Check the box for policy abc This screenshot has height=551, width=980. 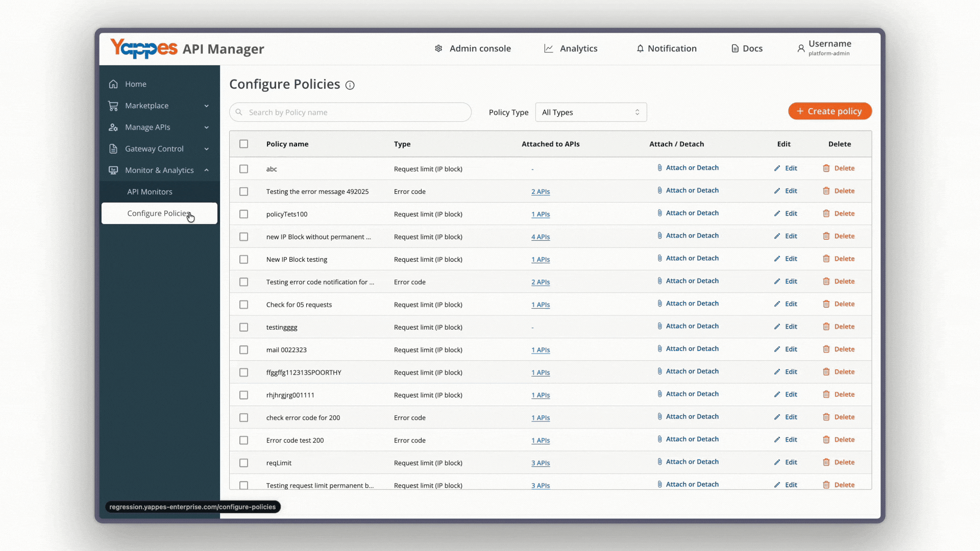pyautogui.click(x=244, y=169)
